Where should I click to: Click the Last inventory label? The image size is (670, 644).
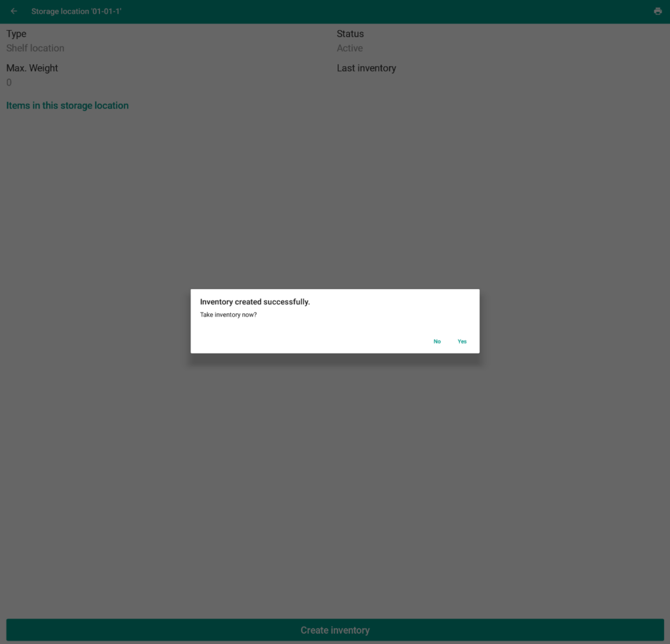click(x=366, y=68)
